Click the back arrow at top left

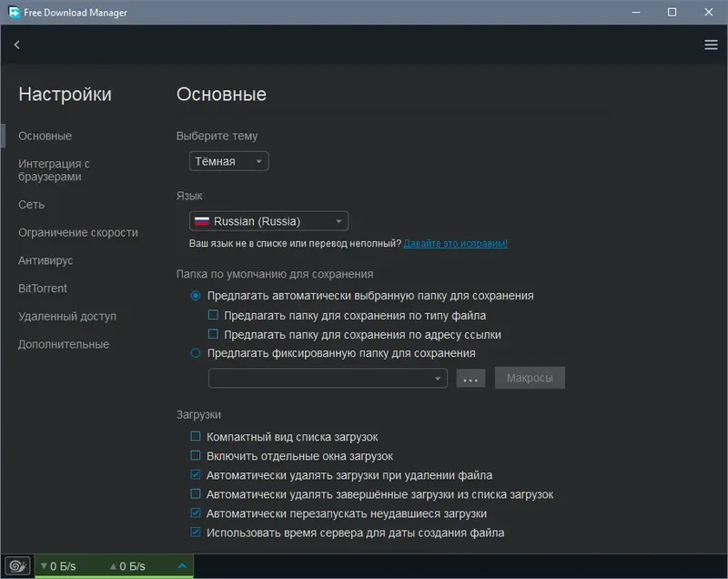point(15,44)
